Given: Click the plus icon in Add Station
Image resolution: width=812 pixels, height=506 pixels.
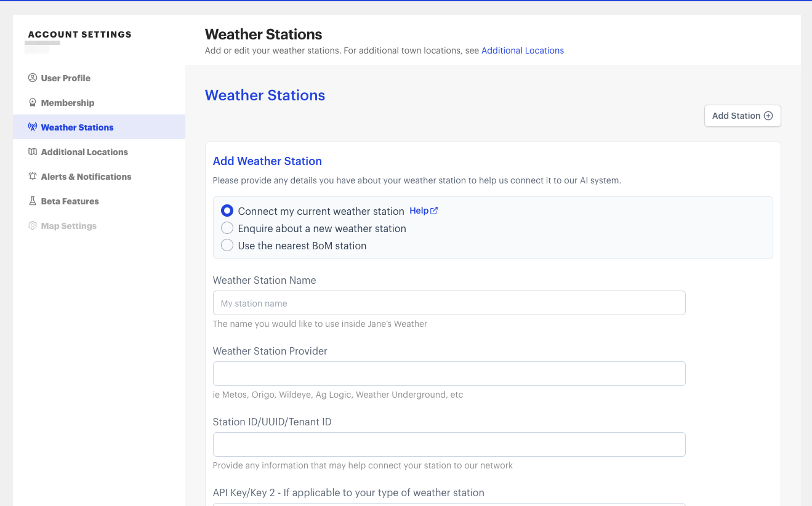Looking at the screenshot, I should (768, 116).
